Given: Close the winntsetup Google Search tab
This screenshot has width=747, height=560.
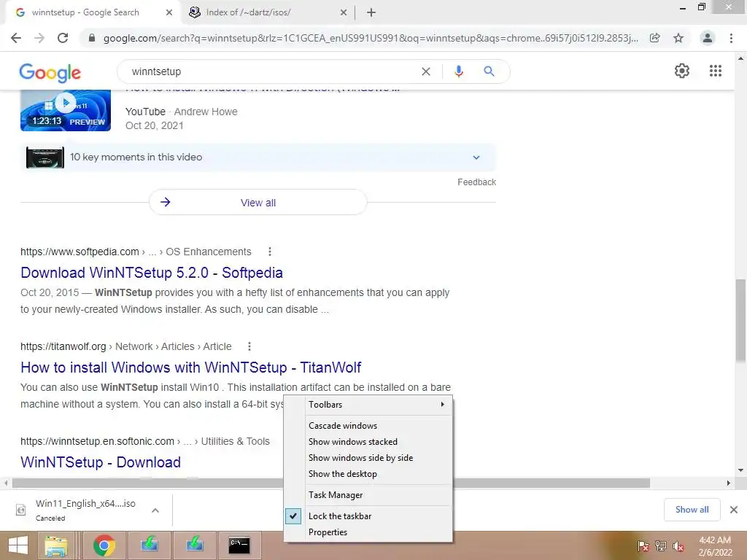Looking at the screenshot, I should click(169, 13).
